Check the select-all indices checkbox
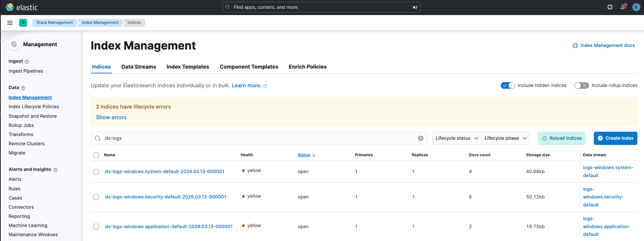Image resolution: width=644 pixels, height=241 pixels. [x=96, y=155]
